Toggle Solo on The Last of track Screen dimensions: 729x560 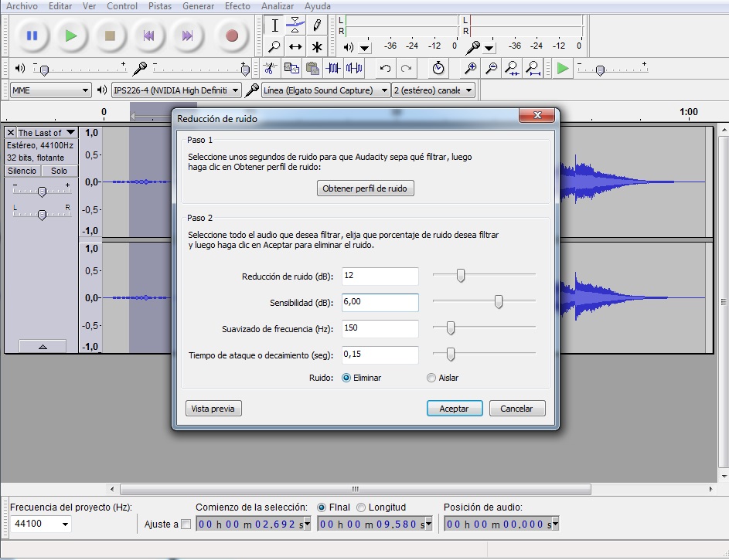coord(59,171)
